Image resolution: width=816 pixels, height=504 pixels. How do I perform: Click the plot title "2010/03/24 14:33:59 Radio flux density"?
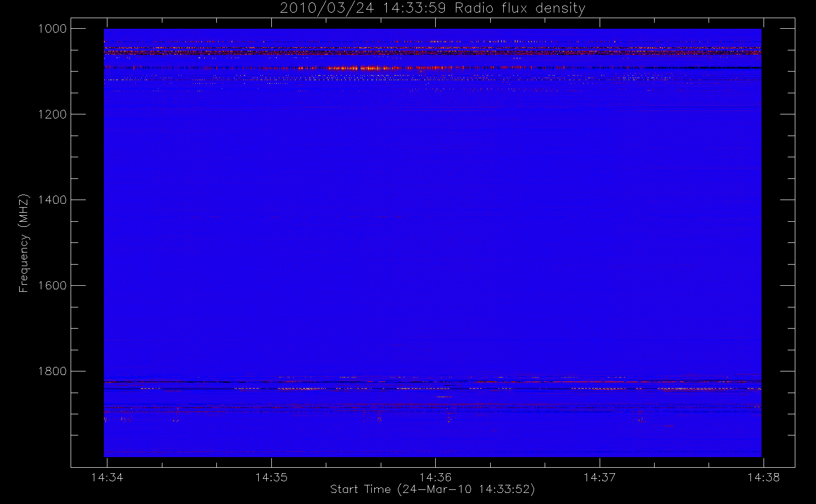click(x=432, y=9)
